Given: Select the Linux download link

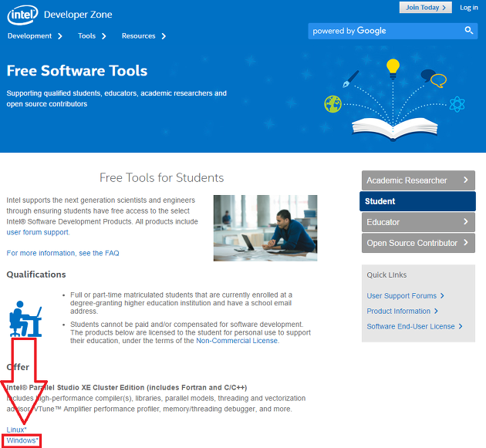Looking at the screenshot, I should pos(16,429).
